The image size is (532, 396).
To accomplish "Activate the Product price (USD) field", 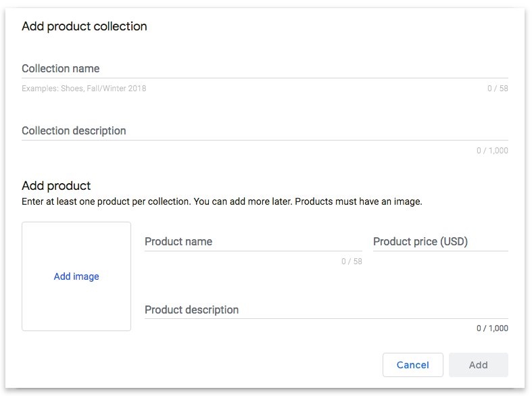I will [440, 242].
